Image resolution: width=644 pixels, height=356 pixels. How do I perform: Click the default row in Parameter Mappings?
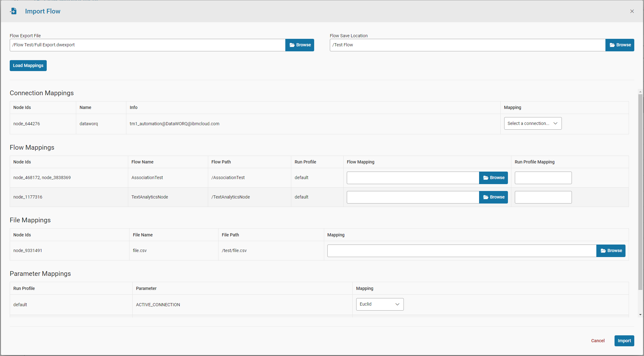[x=319, y=305]
